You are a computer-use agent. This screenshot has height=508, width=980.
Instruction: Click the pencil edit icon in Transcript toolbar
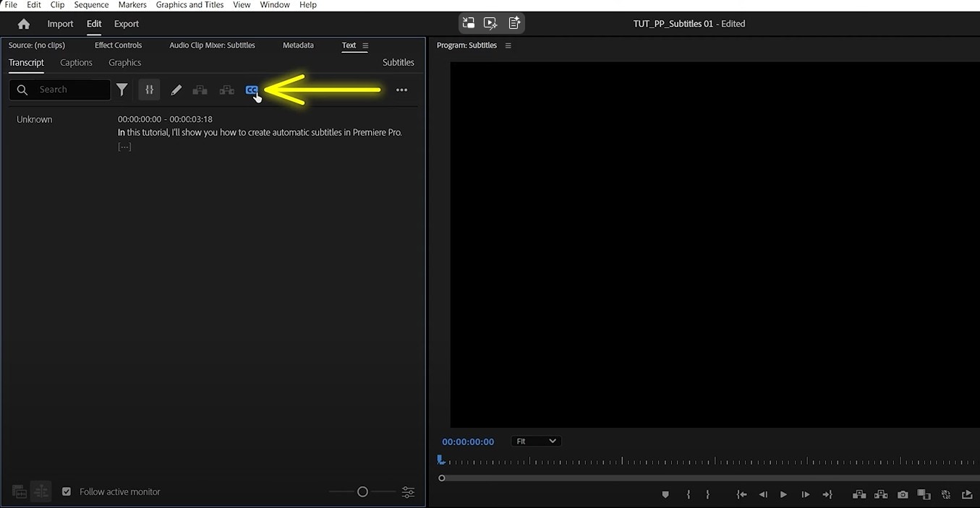click(x=176, y=90)
